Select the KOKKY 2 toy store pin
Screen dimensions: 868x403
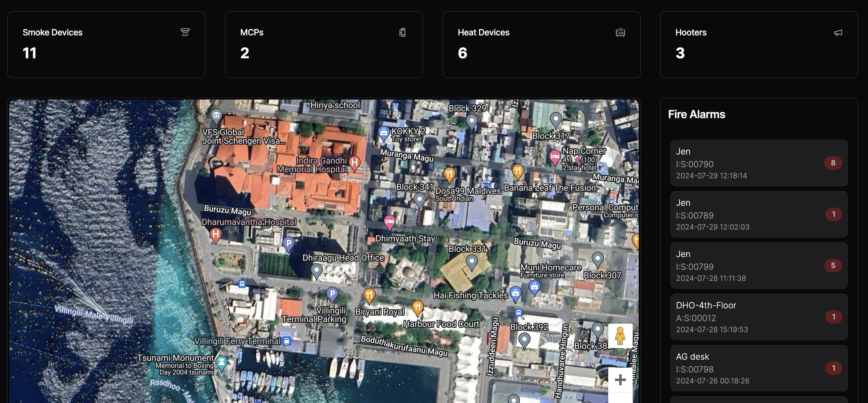[x=384, y=133]
